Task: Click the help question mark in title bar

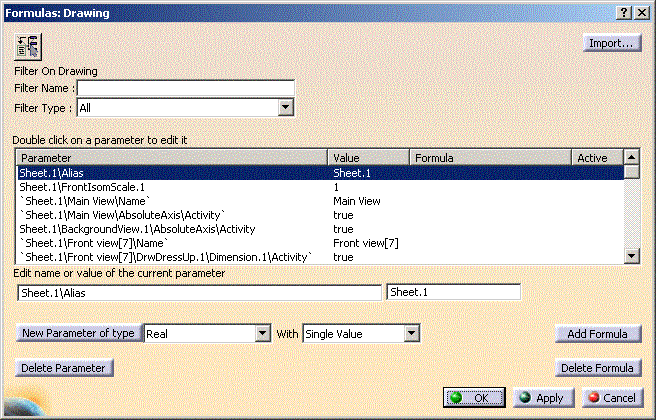Action: (625, 12)
